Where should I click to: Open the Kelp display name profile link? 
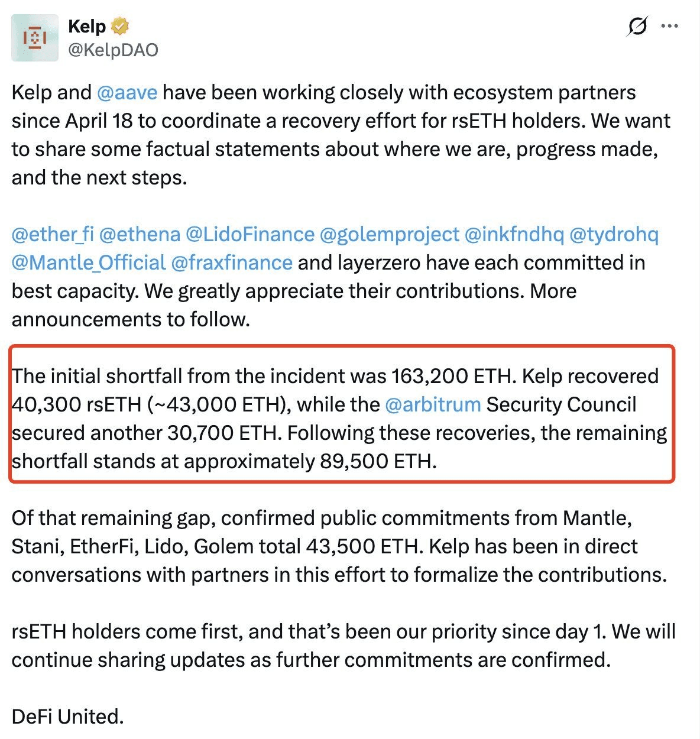coord(87,27)
